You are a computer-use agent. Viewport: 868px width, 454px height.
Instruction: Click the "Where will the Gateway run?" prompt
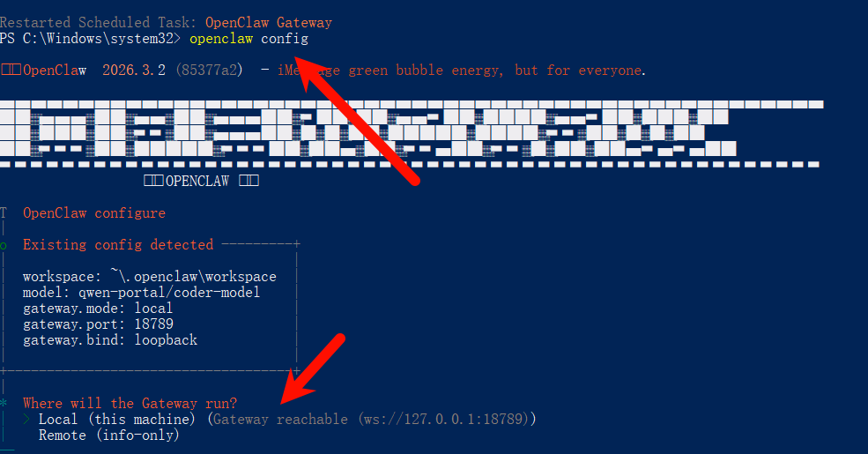point(130,403)
